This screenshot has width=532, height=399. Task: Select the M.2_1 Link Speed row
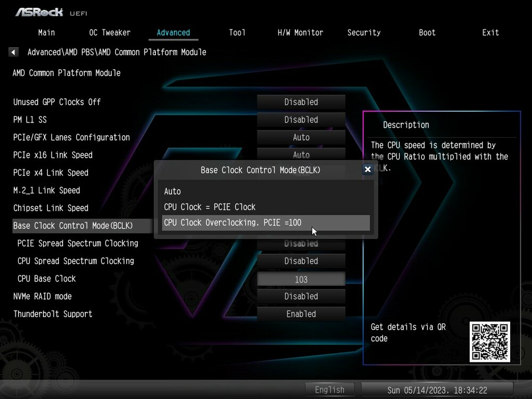click(47, 190)
